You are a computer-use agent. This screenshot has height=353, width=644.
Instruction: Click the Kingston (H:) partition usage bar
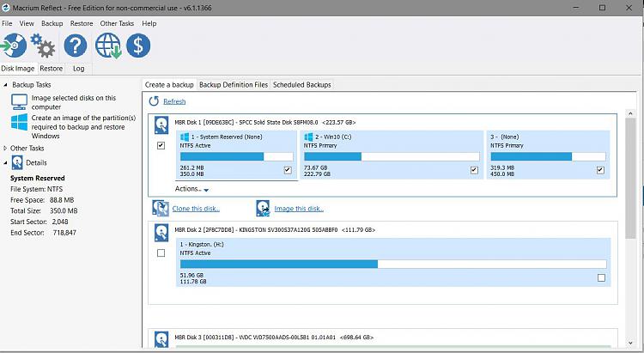pos(393,264)
